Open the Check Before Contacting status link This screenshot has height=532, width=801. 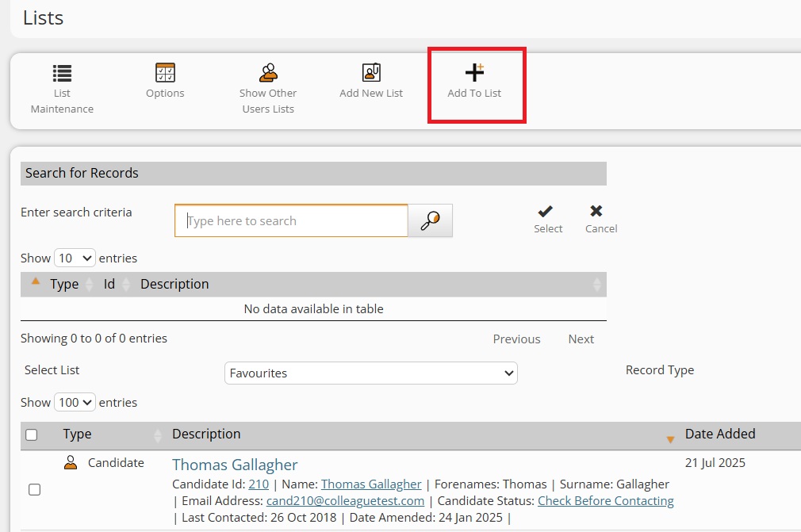(x=605, y=501)
